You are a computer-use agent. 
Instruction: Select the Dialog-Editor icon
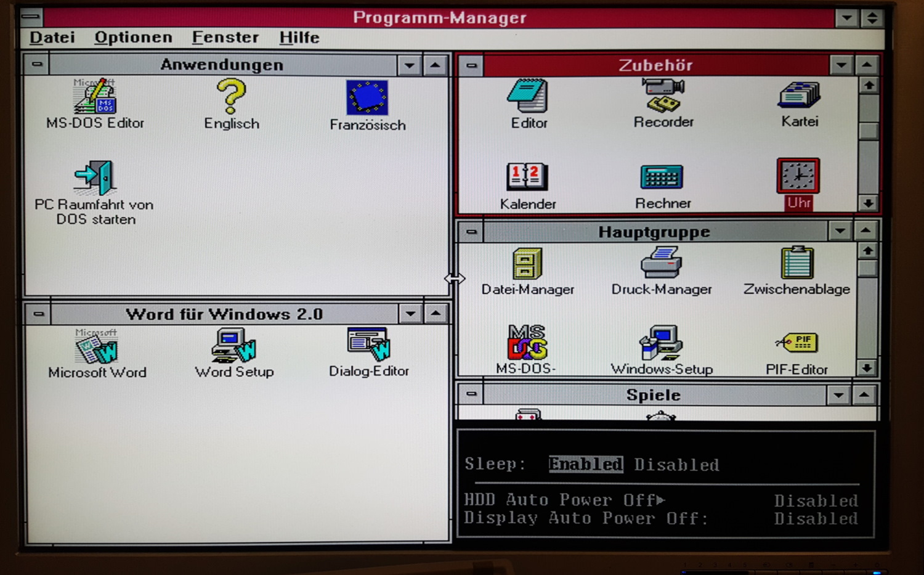(x=368, y=345)
